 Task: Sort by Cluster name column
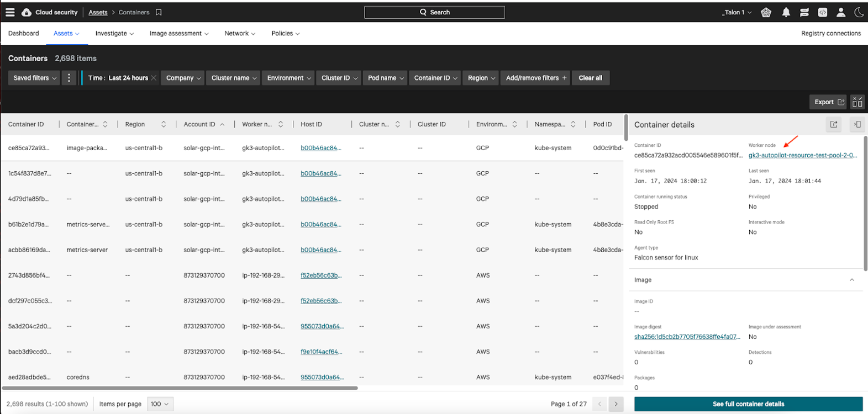pyautogui.click(x=398, y=124)
